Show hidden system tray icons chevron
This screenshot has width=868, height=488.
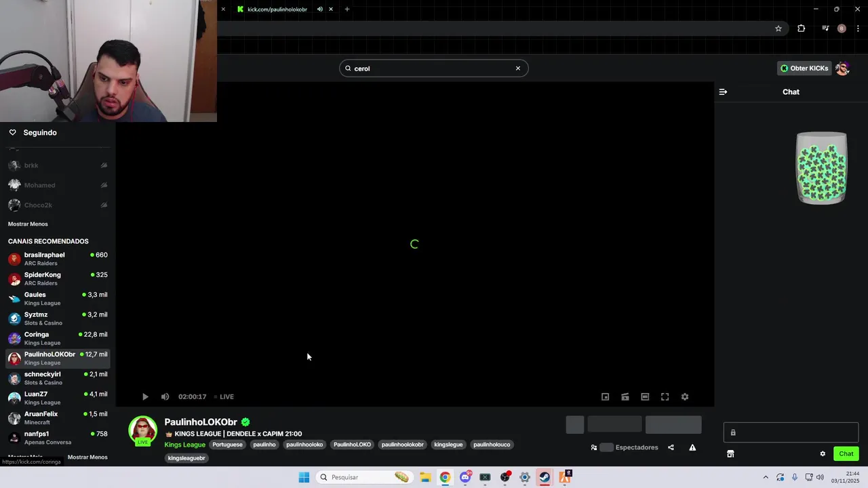(766, 477)
